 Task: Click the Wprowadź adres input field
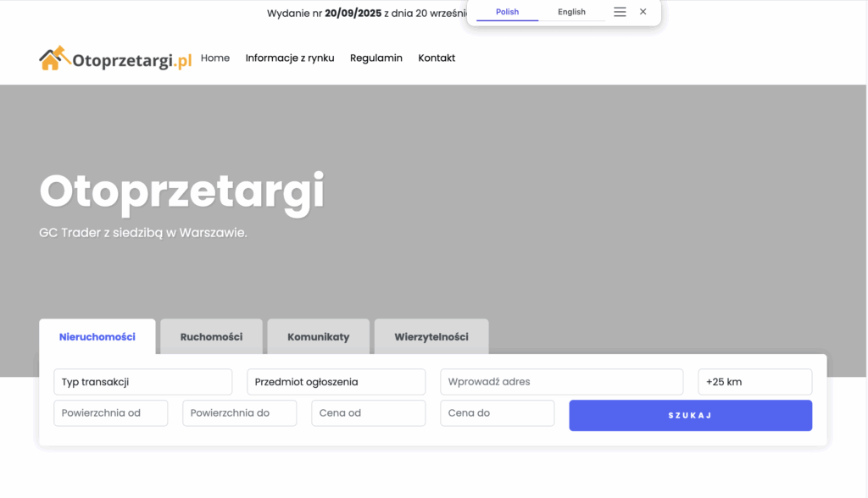(x=561, y=382)
